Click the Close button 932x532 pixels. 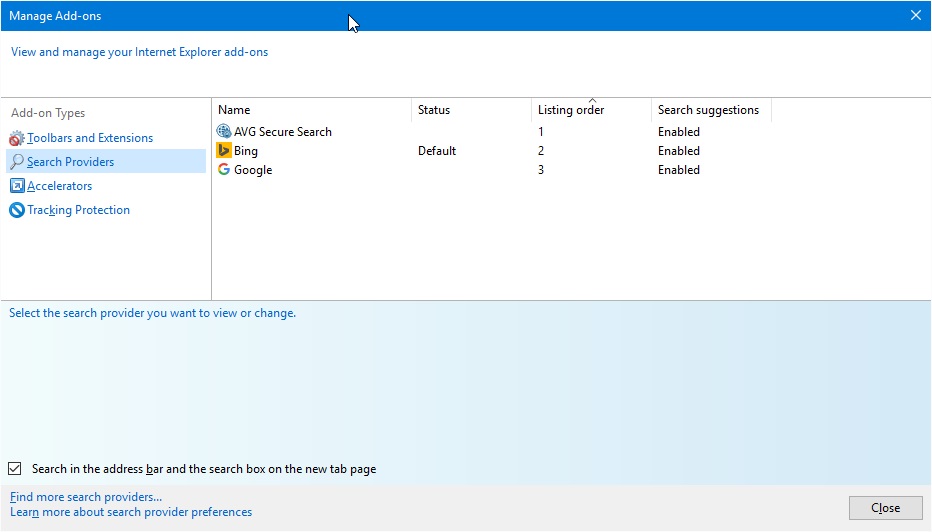click(x=886, y=508)
